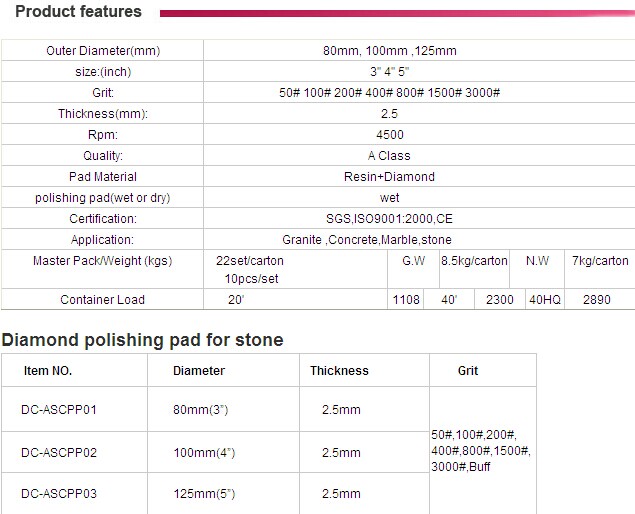Click the Outer Diameter(mm) label cell
The height and width of the screenshot is (514, 635).
[x=103, y=51]
